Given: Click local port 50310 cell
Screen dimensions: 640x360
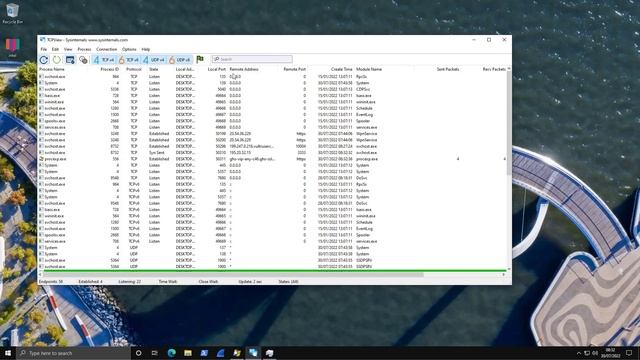Looking at the screenshot, I should 220,153.
